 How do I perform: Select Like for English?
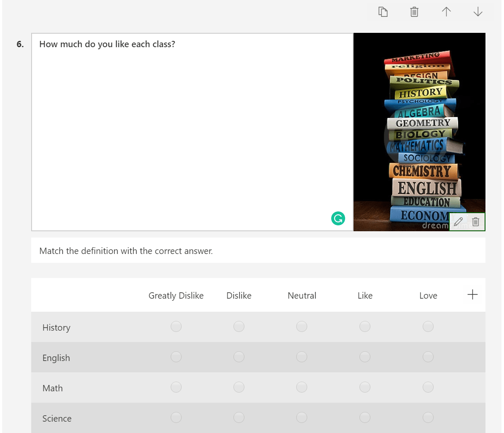[x=365, y=356]
